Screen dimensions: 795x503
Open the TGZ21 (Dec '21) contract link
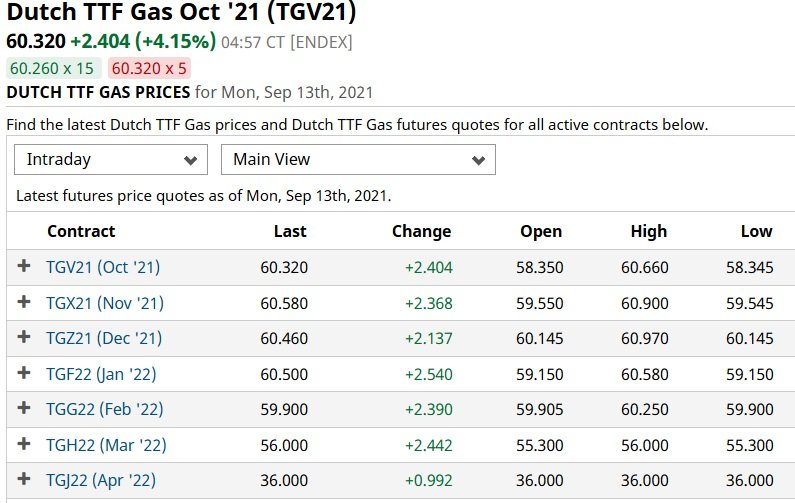[104, 338]
